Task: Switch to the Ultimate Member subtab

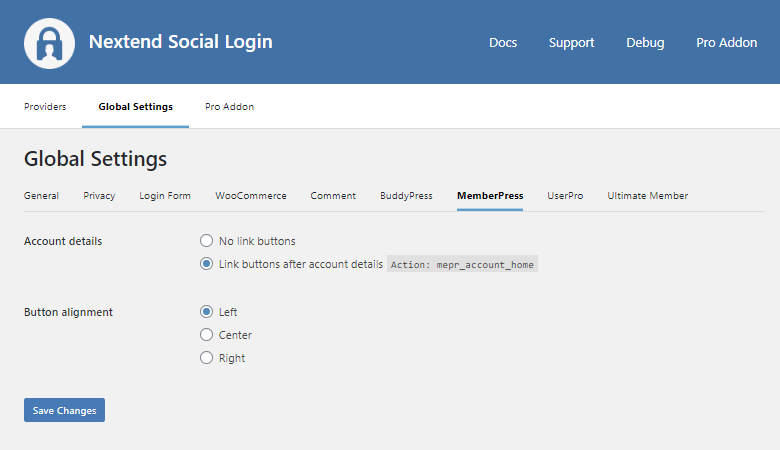Action: click(647, 196)
